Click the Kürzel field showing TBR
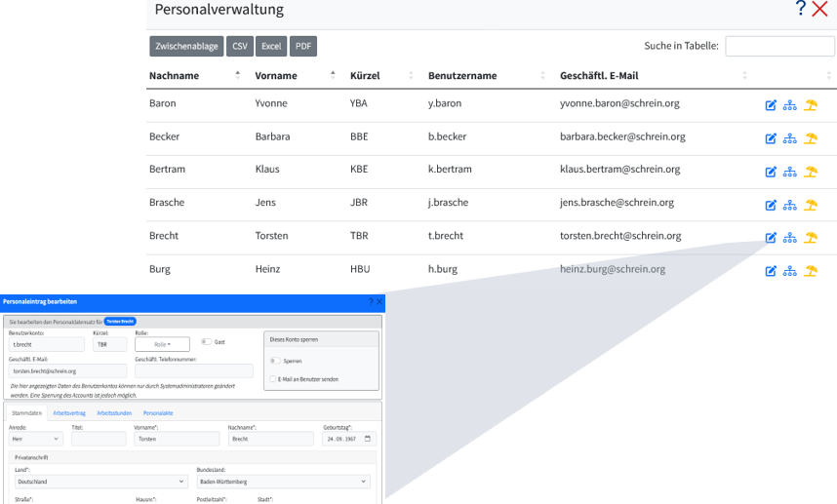The height and width of the screenshot is (504, 837). (110, 344)
